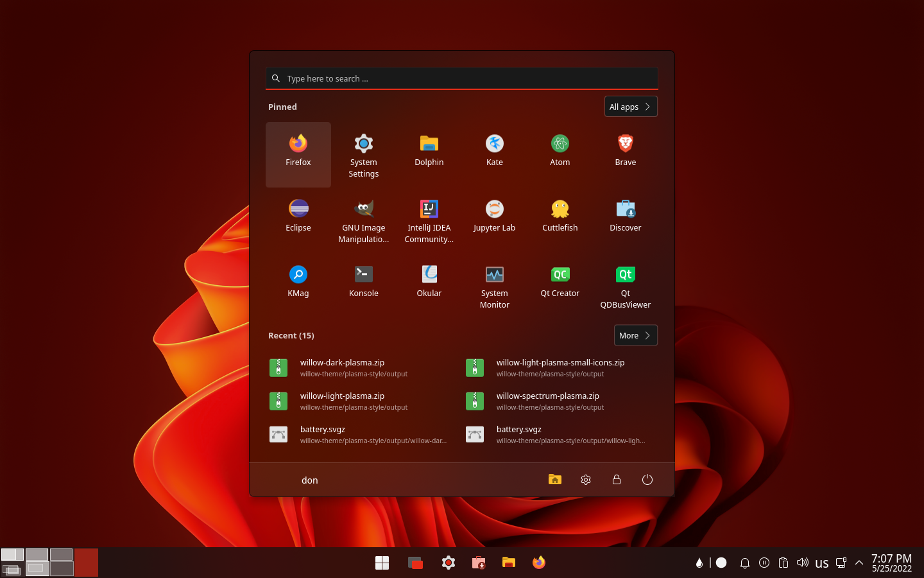Open the Eclipse IDE
The width and height of the screenshot is (924, 578).
(x=298, y=220)
